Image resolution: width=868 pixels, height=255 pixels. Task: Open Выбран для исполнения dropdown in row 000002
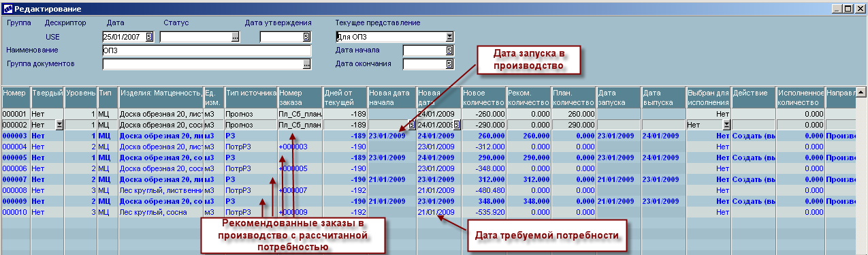pyautogui.click(x=726, y=125)
